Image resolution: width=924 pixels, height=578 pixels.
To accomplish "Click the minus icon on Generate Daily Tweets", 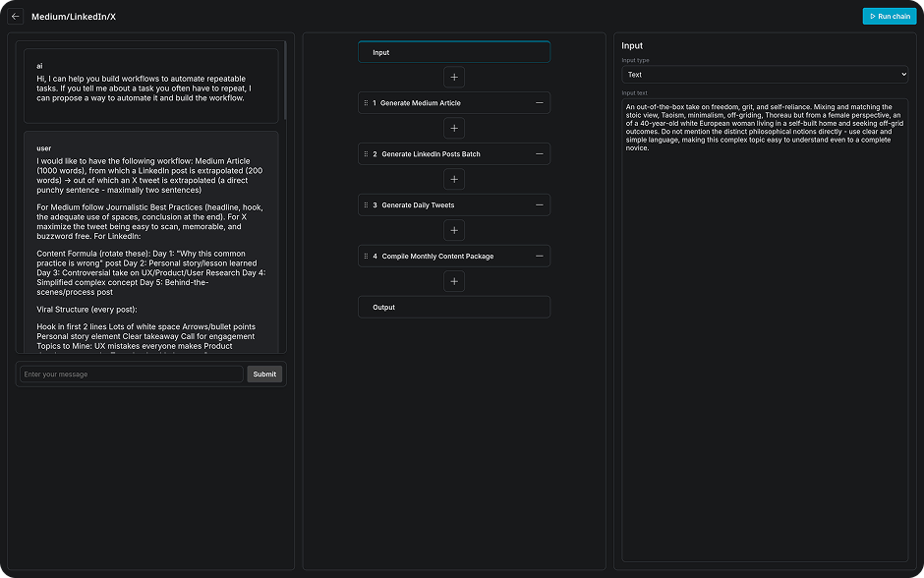I will pos(539,205).
